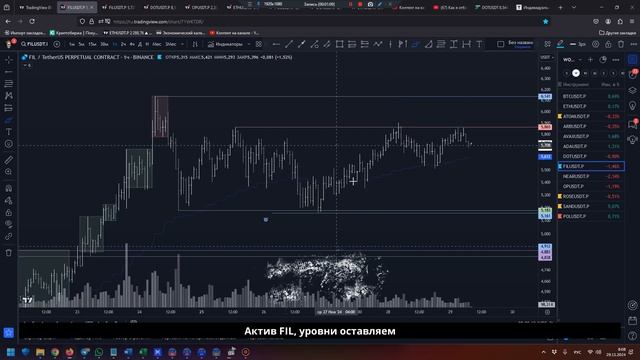This screenshot has width=640, height=360.
Task: Toggle hide all drawings eye icon
Action: (x=9, y=224)
